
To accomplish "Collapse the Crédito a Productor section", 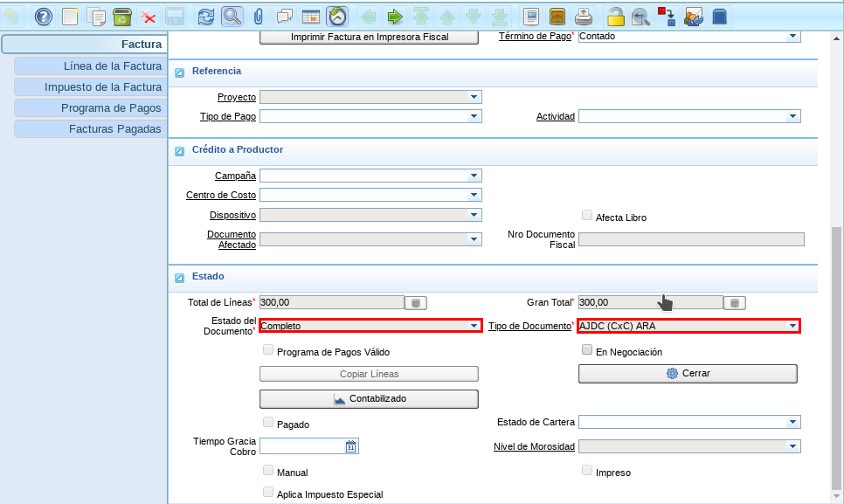I will coord(180,151).
